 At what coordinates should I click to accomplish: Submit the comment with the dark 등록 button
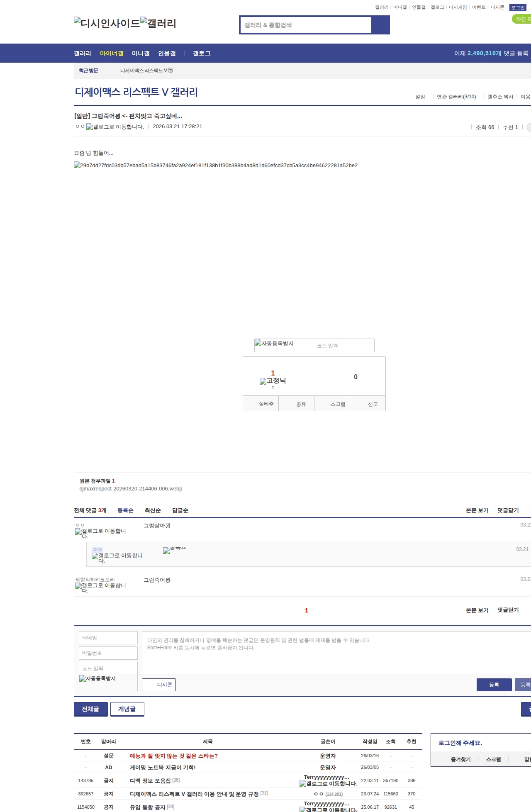[494, 685]
